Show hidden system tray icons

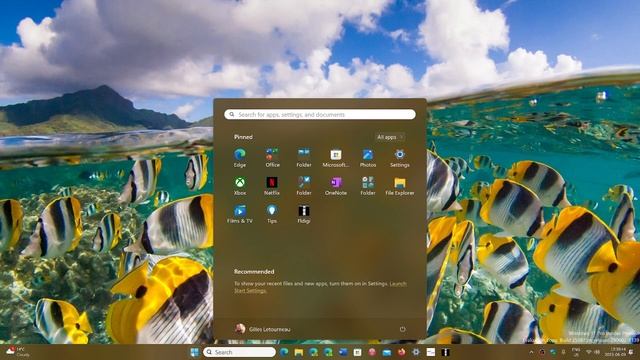[531, 352]
